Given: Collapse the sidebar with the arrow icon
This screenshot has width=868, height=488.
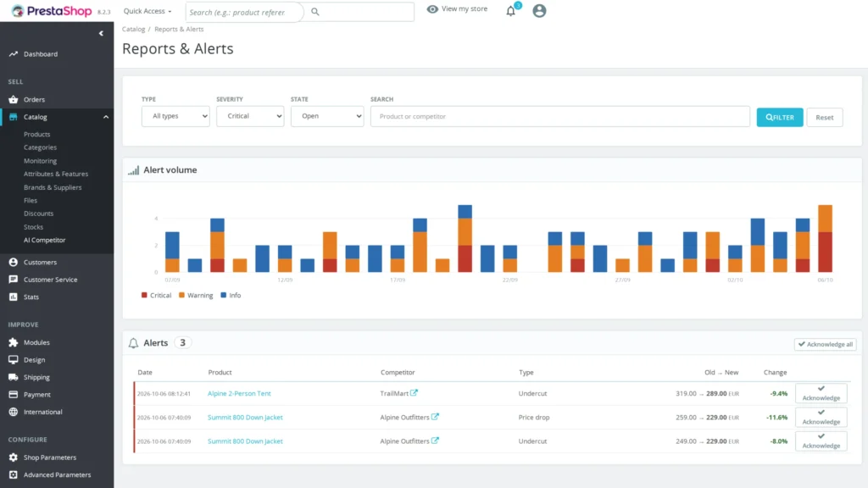Looking at the screenshot, I should pyautogui.click(x=101, y=34).
